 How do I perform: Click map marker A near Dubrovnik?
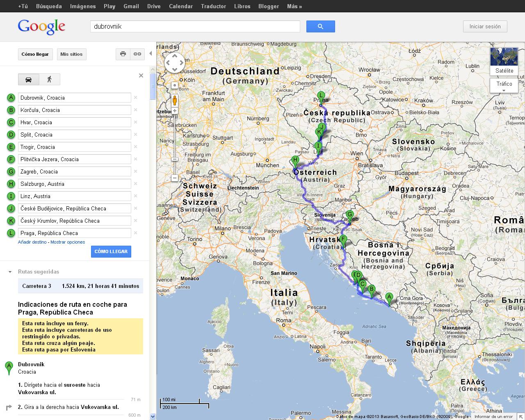click(x=389, y=299)
